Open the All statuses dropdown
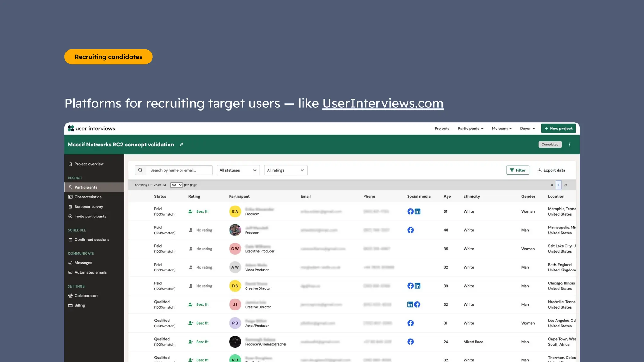Screen dimensions: 644x362 pyautogui.click(x=238, y=170)
